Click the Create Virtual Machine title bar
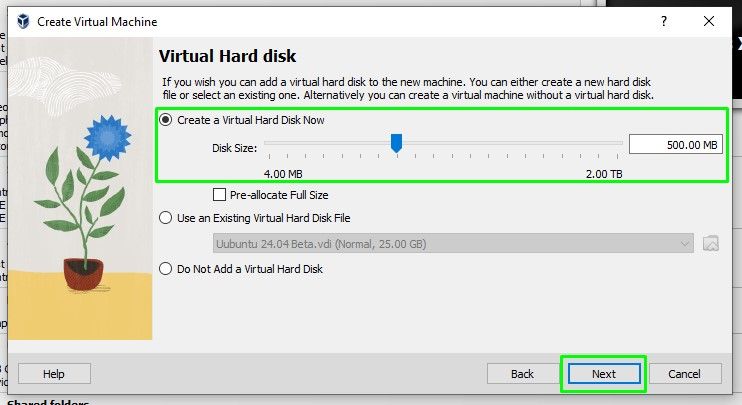This screenshot has width=742, height=405. (x=300, y=21)
